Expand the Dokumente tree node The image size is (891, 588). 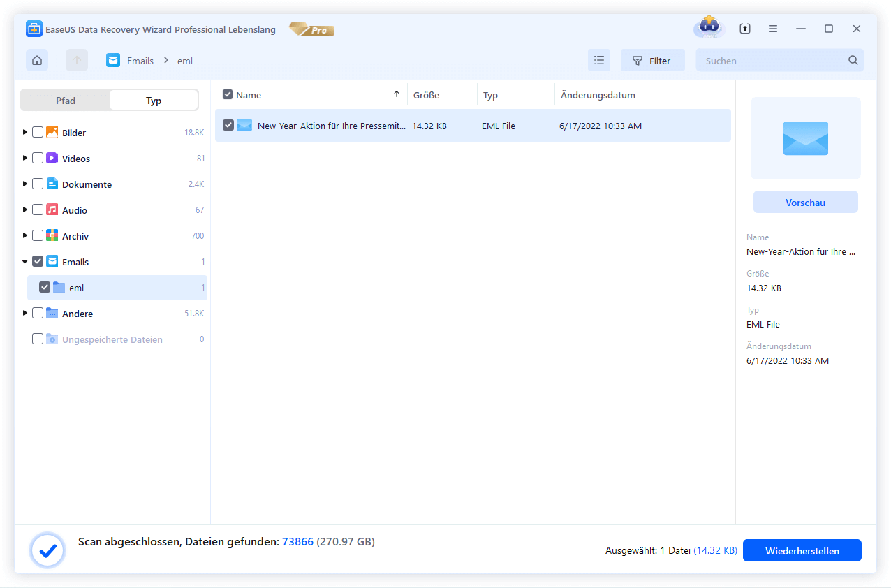(25, 184)
